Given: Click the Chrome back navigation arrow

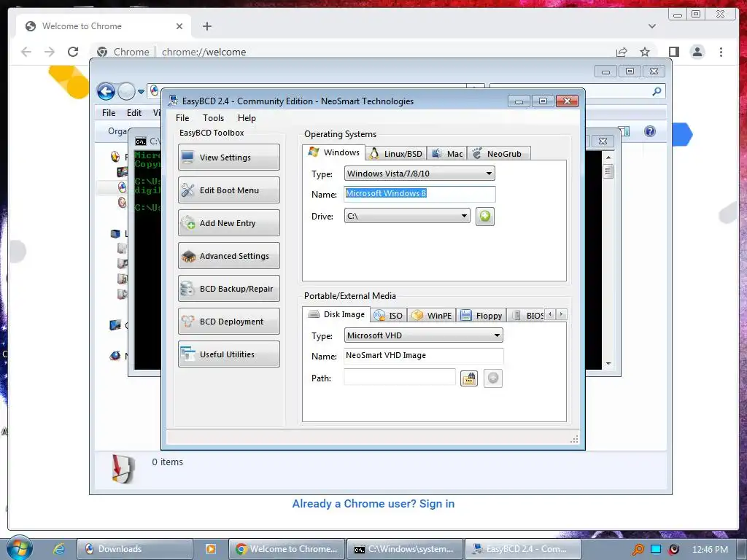Looking at the screenshot, I should tap(26, 52).
